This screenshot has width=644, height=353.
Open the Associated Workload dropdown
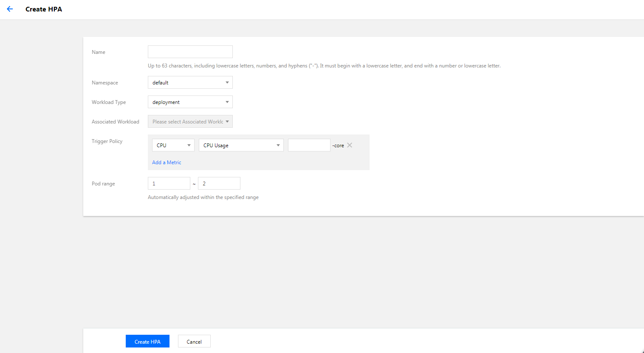coord(190,121)
